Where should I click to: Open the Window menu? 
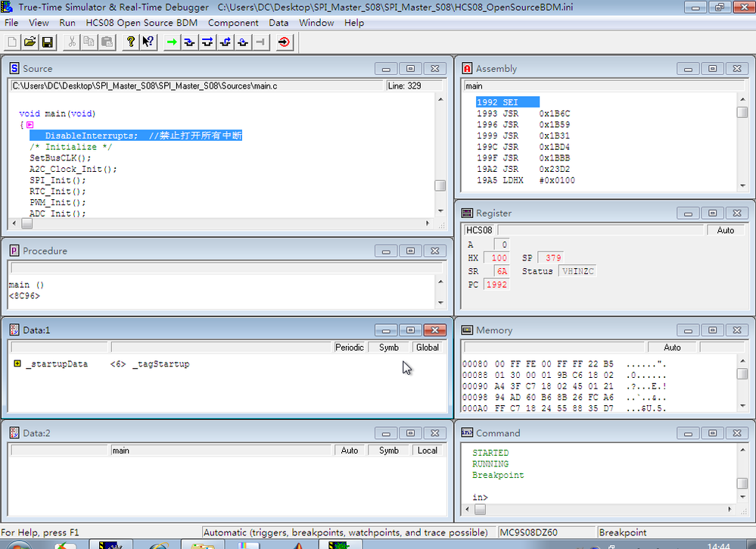click(x=316, y=23)
